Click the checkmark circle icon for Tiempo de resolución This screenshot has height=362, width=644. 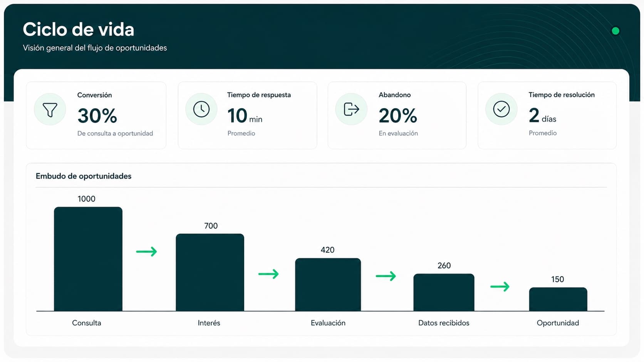click(501, 109)
